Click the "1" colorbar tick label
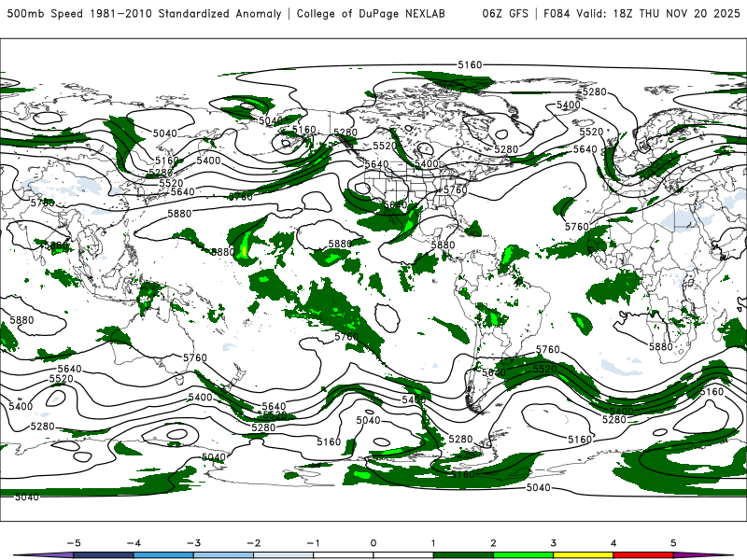Viewport: 747px width, 560px height. 433,543
